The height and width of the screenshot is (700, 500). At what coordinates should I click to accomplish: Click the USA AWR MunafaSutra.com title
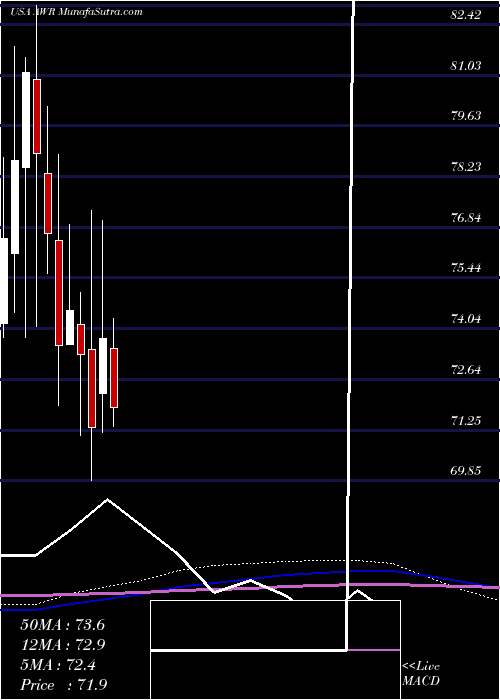pyautogui.click(x=76, y=12)
